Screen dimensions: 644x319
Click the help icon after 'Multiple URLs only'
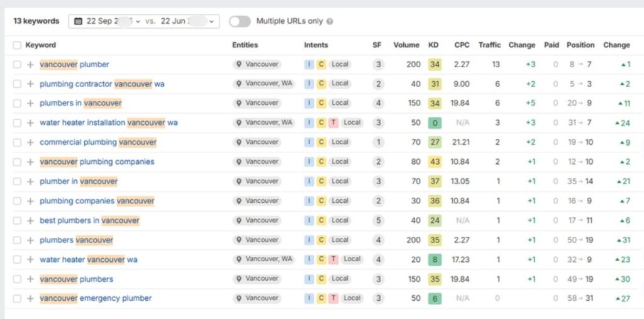tap(330, 21)
